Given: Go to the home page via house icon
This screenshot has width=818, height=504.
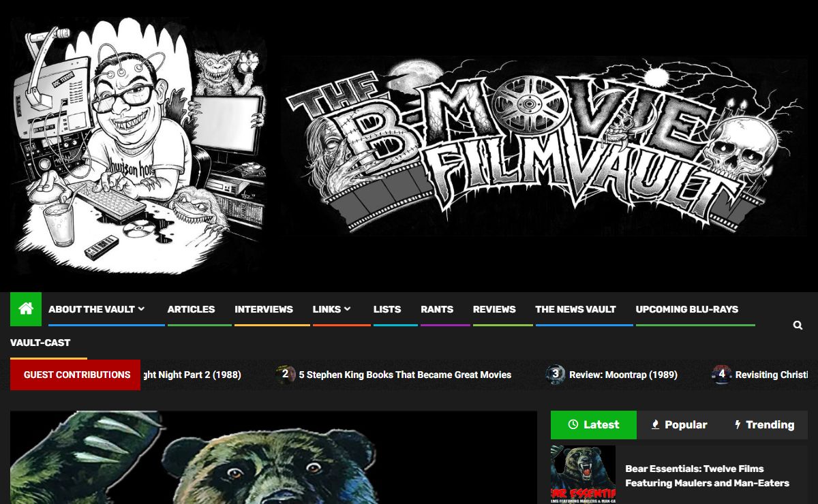Looking at the screenshot, I should tap(26, 309).
